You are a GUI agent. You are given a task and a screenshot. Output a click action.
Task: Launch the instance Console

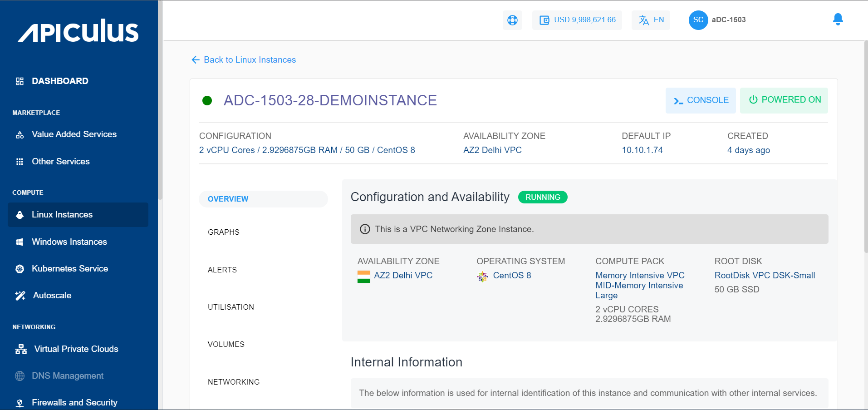pos(701,100)
